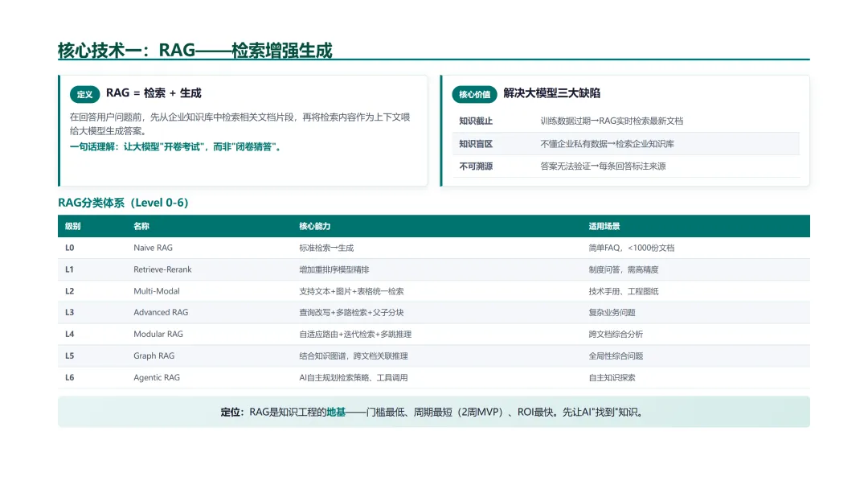This screenshot has height=489, width=868.
Task: Select text '不懂企业私有数据→检索企业知识库'
Action: pyautogui.click(x=608, y=144)
